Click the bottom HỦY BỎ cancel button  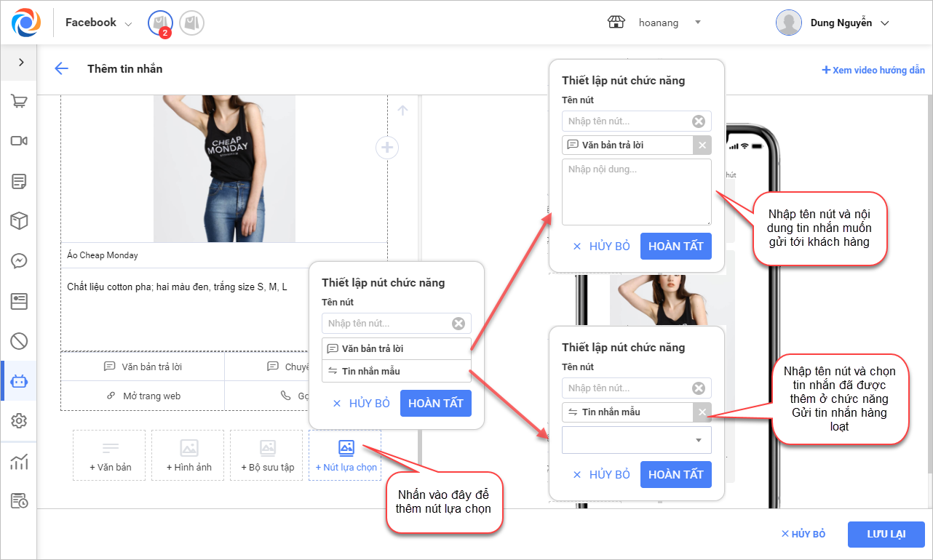coord(803,535)
